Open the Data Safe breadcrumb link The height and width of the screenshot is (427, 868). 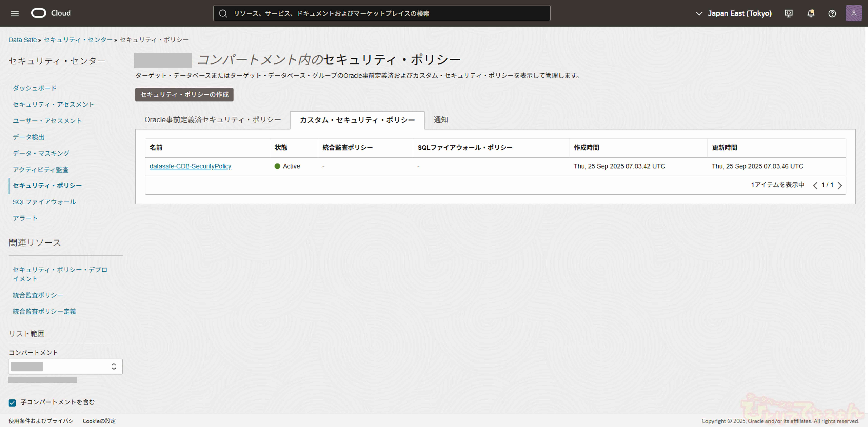tap(23, 40)
